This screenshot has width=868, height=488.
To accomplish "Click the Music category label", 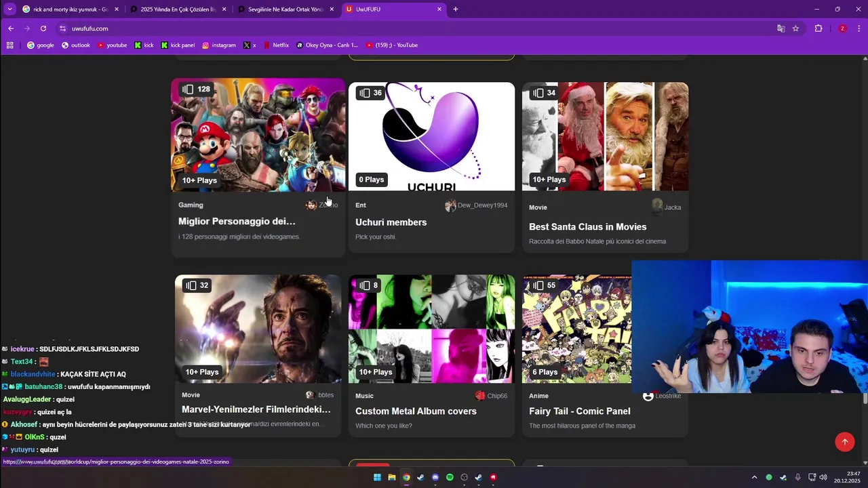I will [364, 396].
